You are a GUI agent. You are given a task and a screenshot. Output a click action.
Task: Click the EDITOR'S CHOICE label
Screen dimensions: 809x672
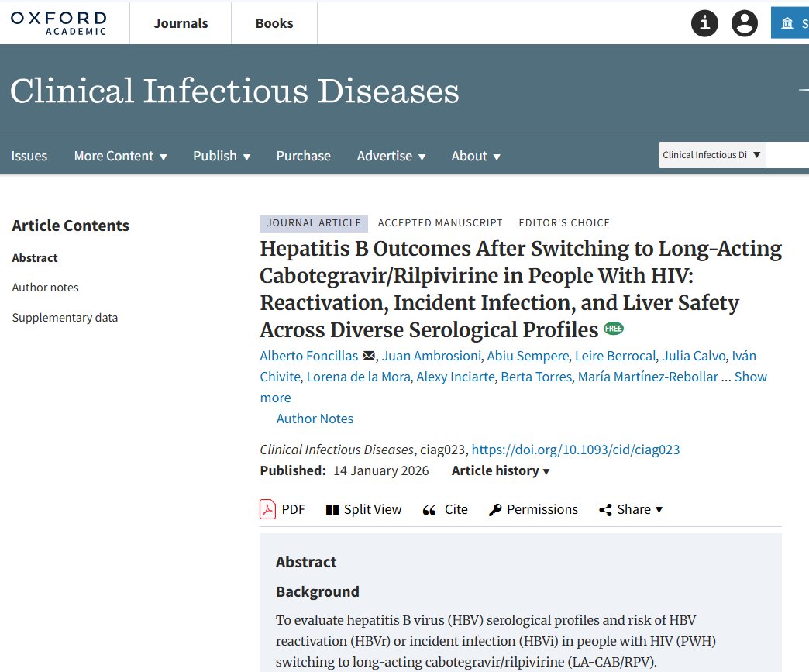coord(564,223)
